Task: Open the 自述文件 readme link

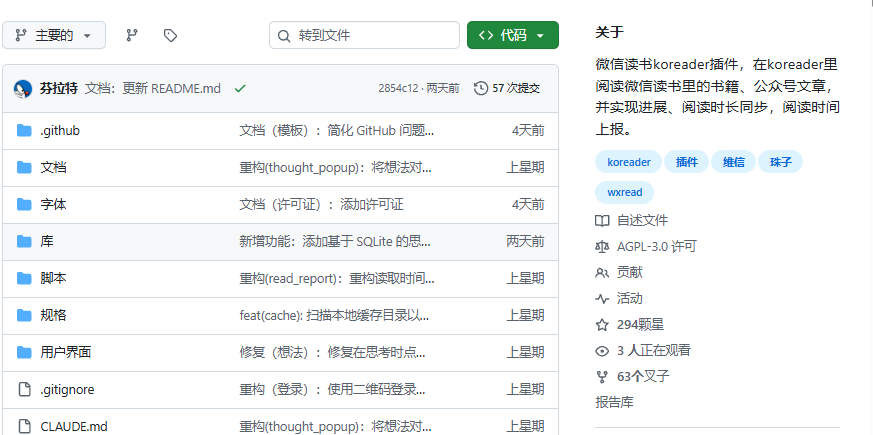Action: pos(642,221)
